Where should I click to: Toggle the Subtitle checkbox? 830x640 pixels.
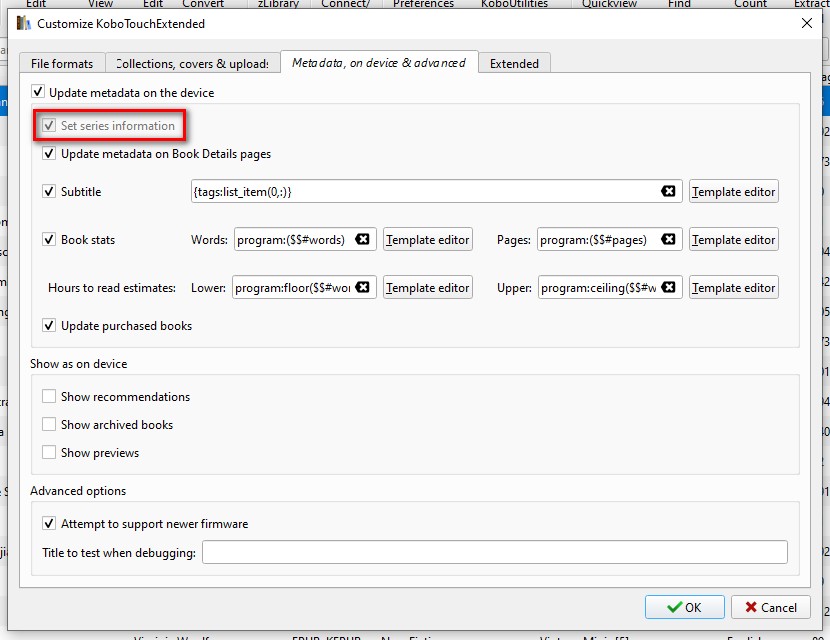[49, 191]
